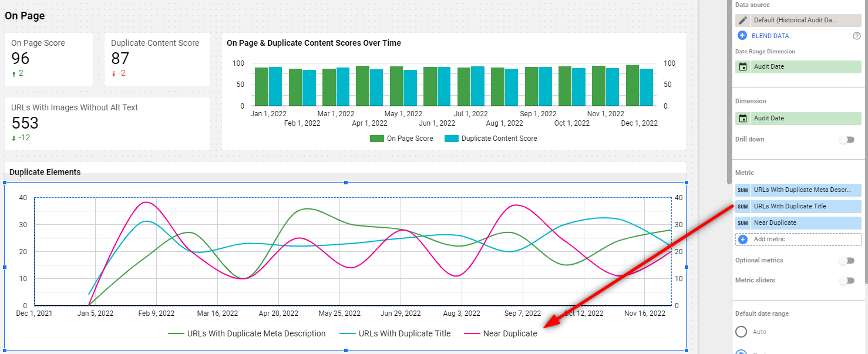Click the Add metric field
Screen dimensions: 868x354
798,240
